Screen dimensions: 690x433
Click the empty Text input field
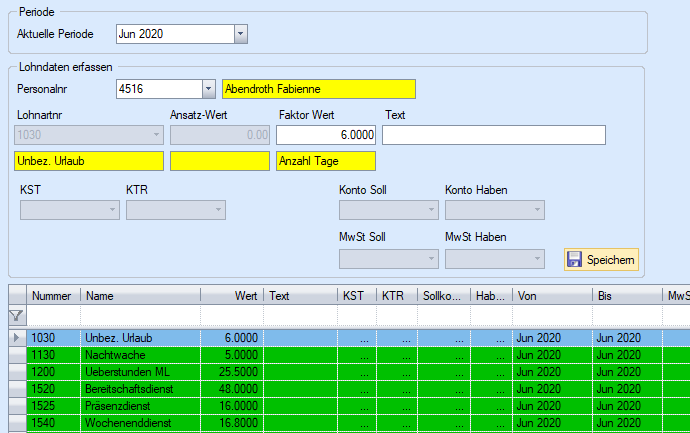(x=494, y=135)
